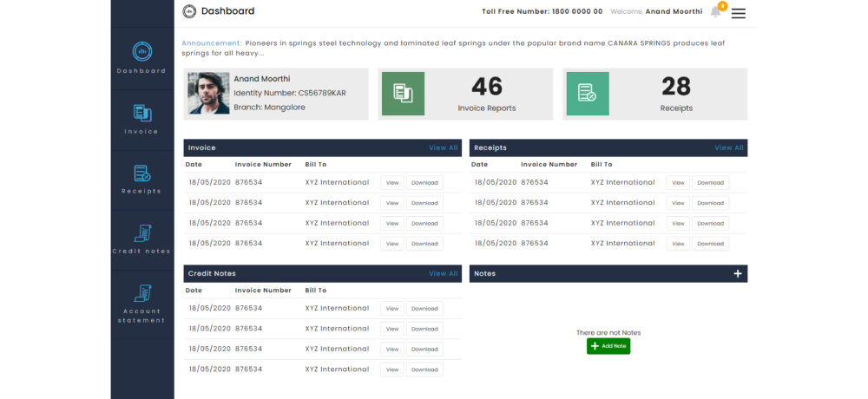The height and width of the screenshot is (399, 868).
Task: Open the Account statement sidebar icon
Action: click(x=142, y=293)
